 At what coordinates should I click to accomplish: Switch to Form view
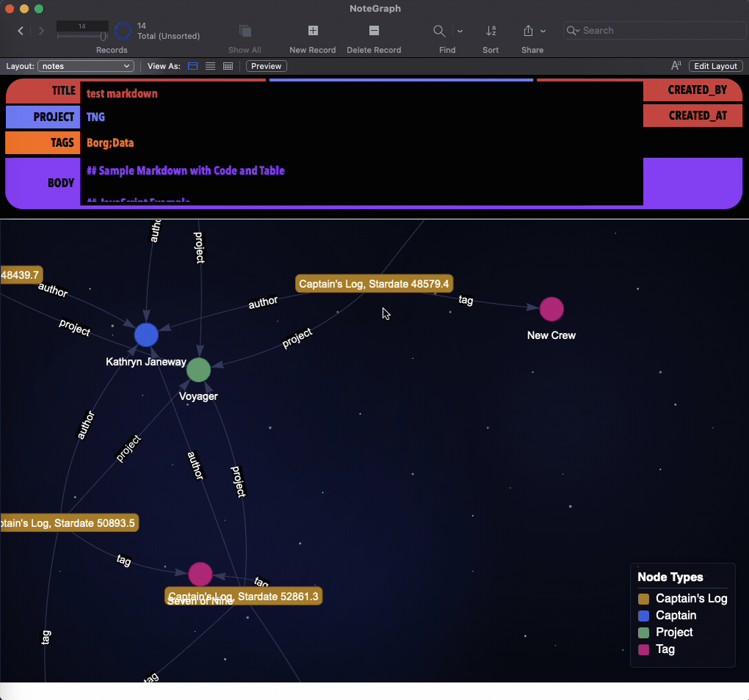[193, 66]
